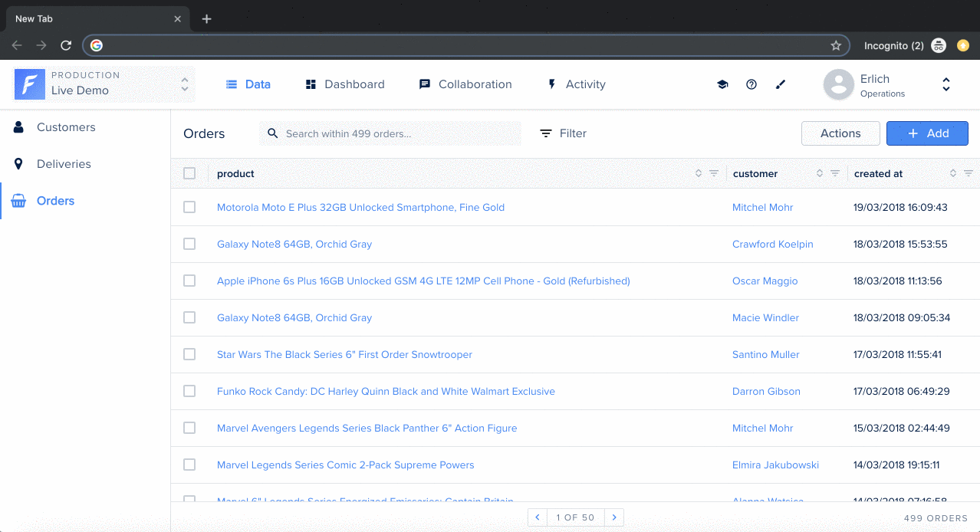Viewport: 980px width, 532px height.
Task: Switch to the Dashboard tab
Action: point(345,84)
